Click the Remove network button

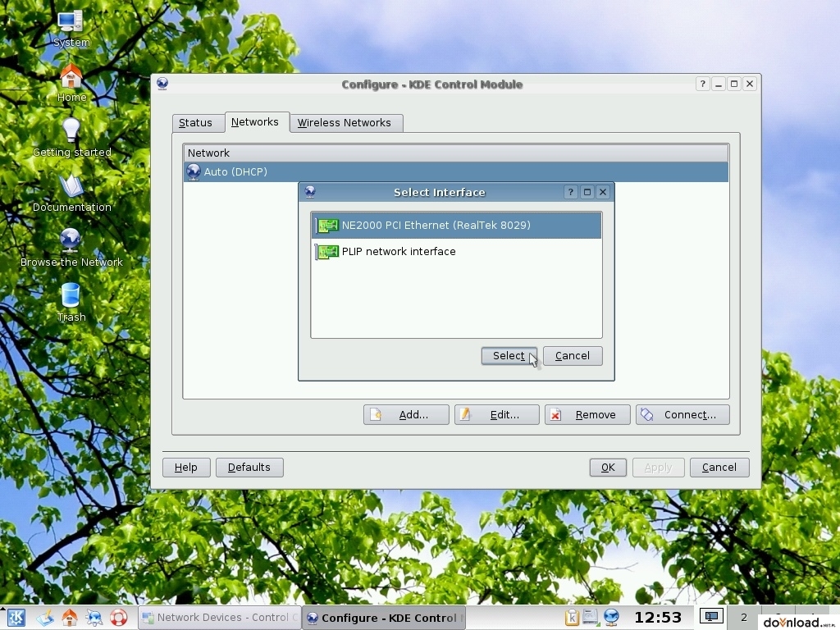point(587,414)
